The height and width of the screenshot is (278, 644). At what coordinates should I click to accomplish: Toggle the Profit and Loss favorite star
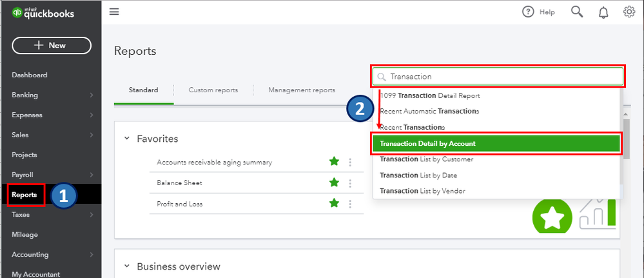[334, 204]
